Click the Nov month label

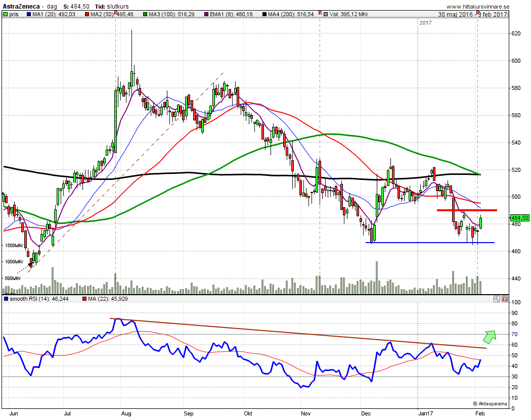tap(305, 413)
